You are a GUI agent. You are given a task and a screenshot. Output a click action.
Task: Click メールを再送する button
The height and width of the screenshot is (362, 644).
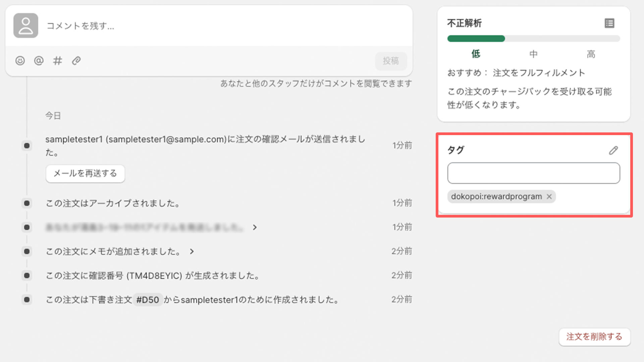(85, 173)
